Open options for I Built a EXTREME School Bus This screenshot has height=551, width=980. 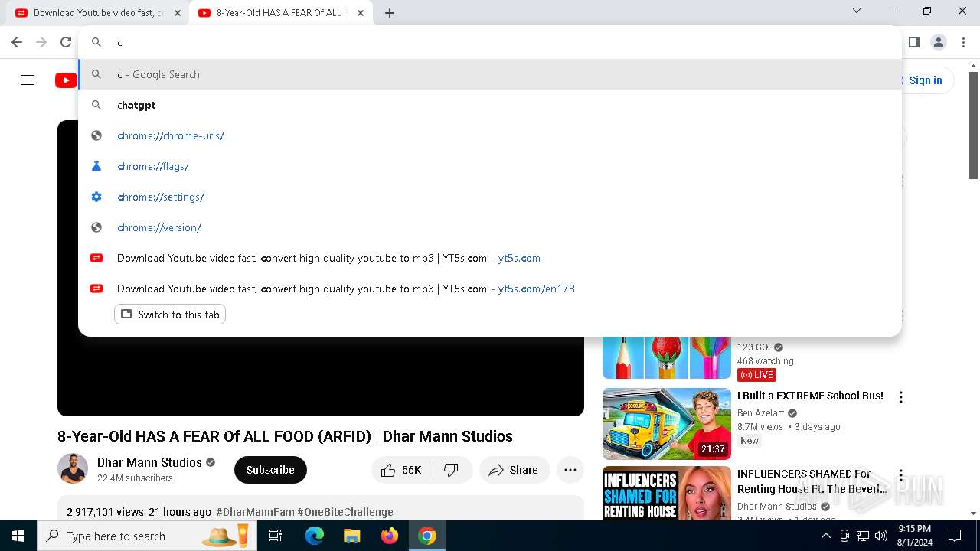coord(901,397)
